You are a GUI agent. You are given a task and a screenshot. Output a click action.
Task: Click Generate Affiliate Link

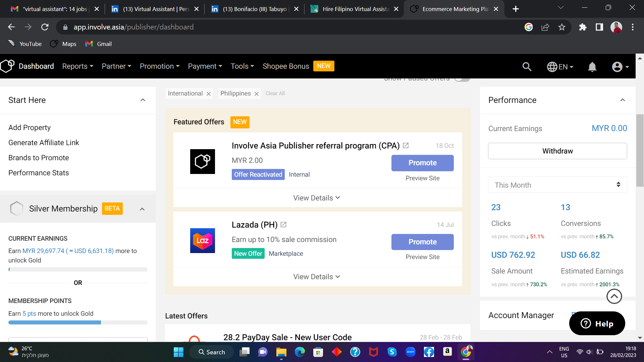[44, 142]
